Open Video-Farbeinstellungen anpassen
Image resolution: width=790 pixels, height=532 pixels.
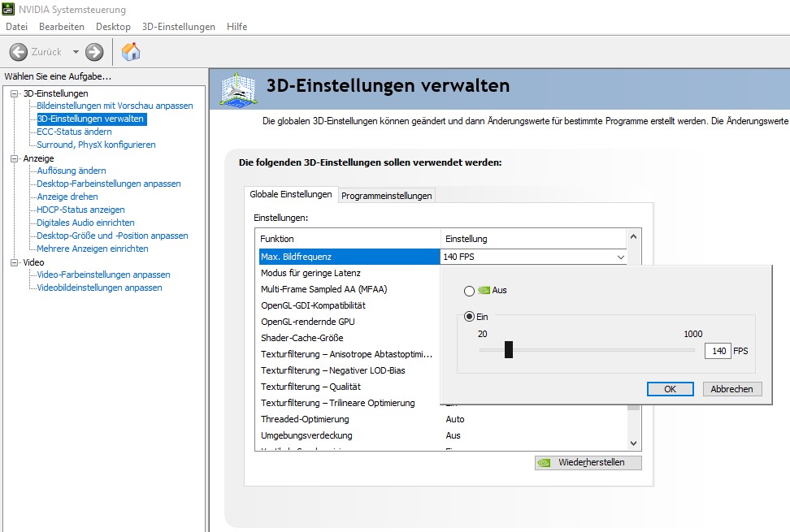pos(103,275)
